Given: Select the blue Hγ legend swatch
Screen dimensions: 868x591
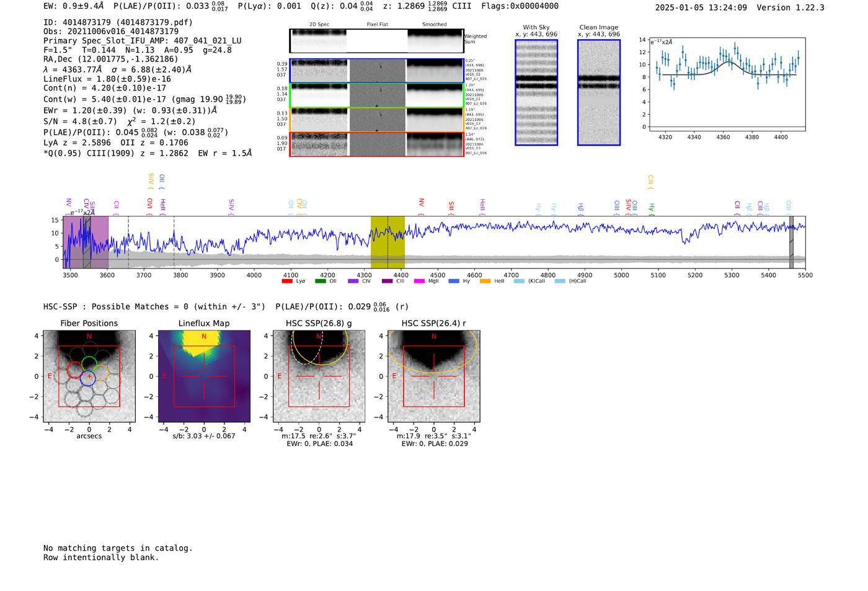Looking at the screenshot, I should (454, 281).
